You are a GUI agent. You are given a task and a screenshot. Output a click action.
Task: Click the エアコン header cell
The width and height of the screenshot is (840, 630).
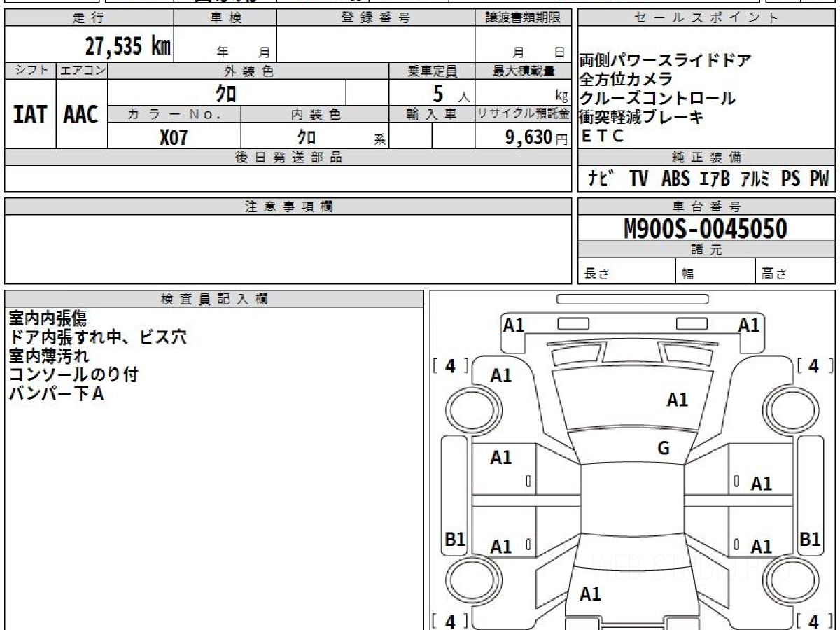click(82, 71)
